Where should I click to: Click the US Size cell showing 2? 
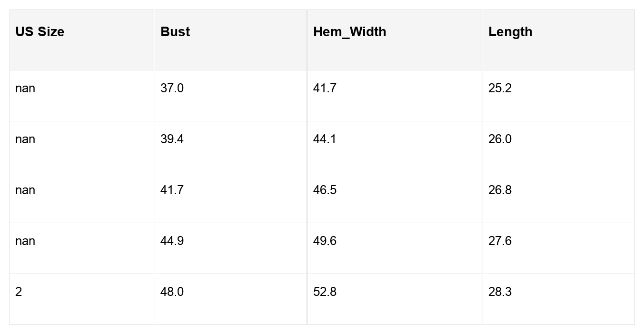[19, 292]
